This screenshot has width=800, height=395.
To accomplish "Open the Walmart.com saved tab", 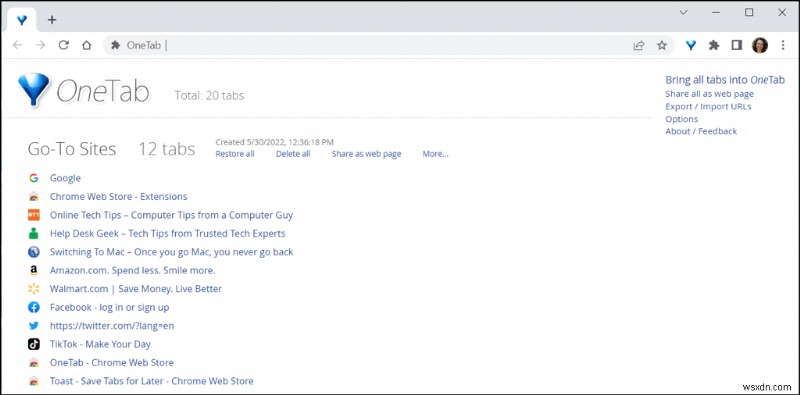I will (x=136, y=289).
